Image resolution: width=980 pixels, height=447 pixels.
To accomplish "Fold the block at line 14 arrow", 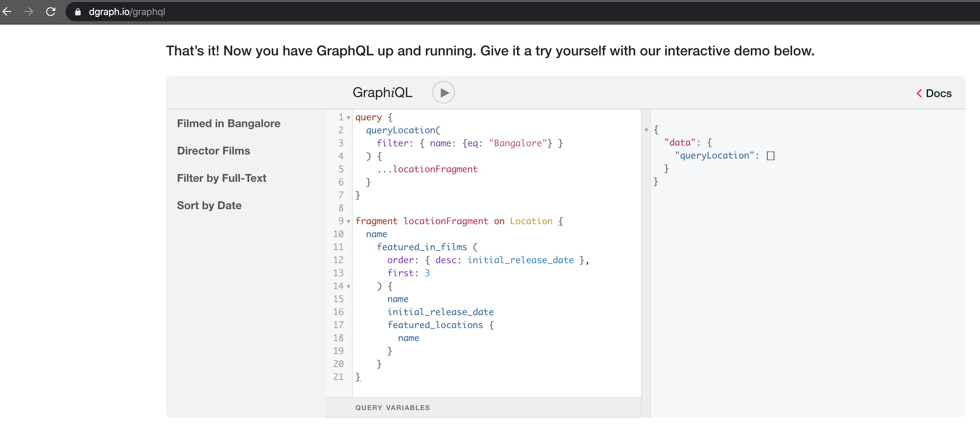I will 348,286.
